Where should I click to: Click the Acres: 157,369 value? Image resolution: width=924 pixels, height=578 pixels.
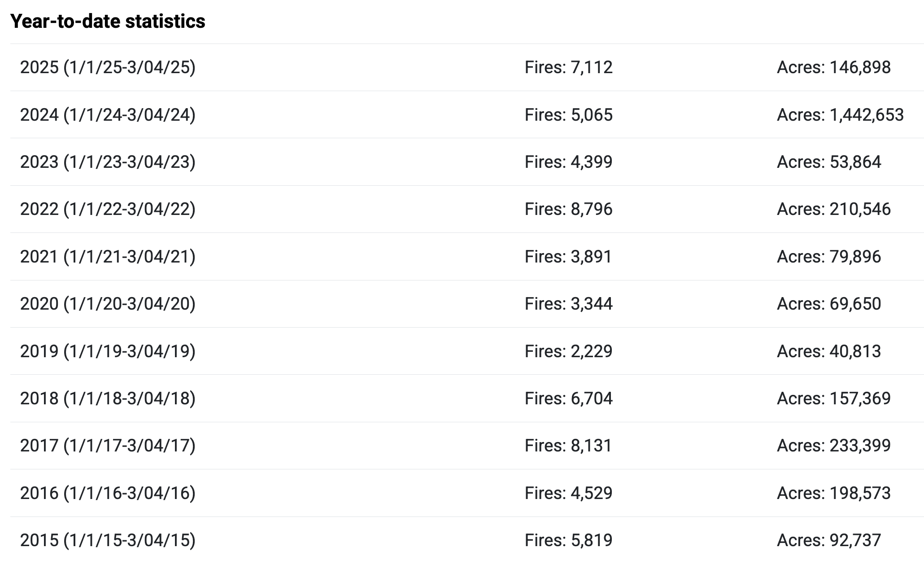(833, 398)
